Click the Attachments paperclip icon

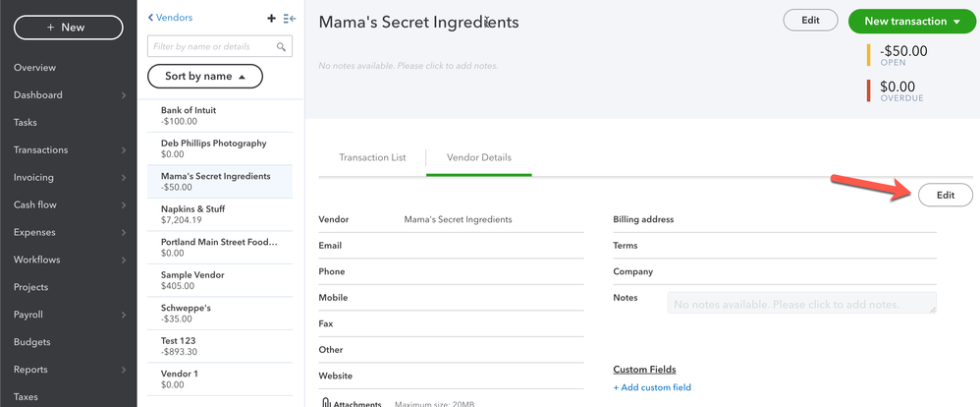click(325, 402)
